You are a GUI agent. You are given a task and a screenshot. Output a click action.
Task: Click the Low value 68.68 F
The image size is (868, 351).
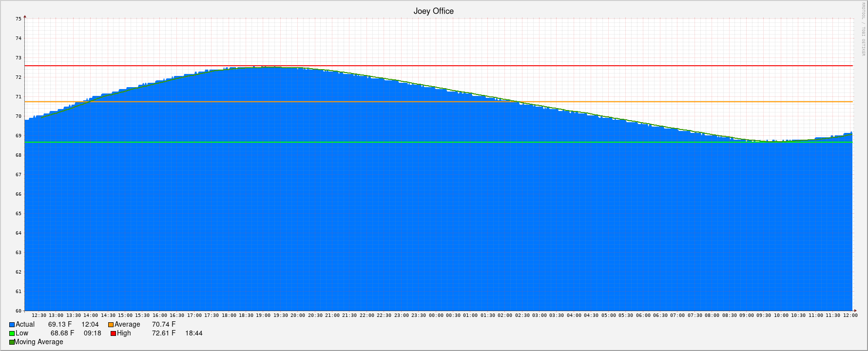[x=62, y=333]
